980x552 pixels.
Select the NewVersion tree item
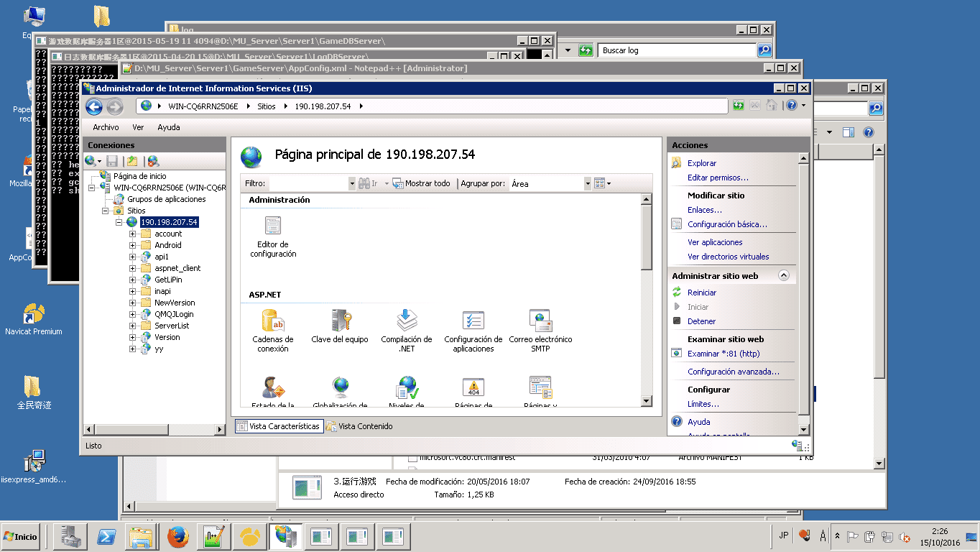tap(175, 303)
